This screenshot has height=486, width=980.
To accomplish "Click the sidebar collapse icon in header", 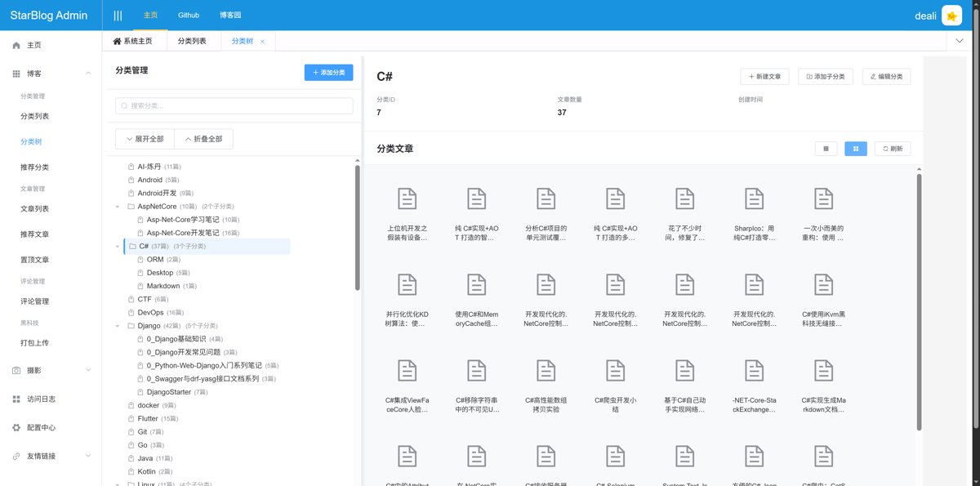I will (x=118, y=16).
